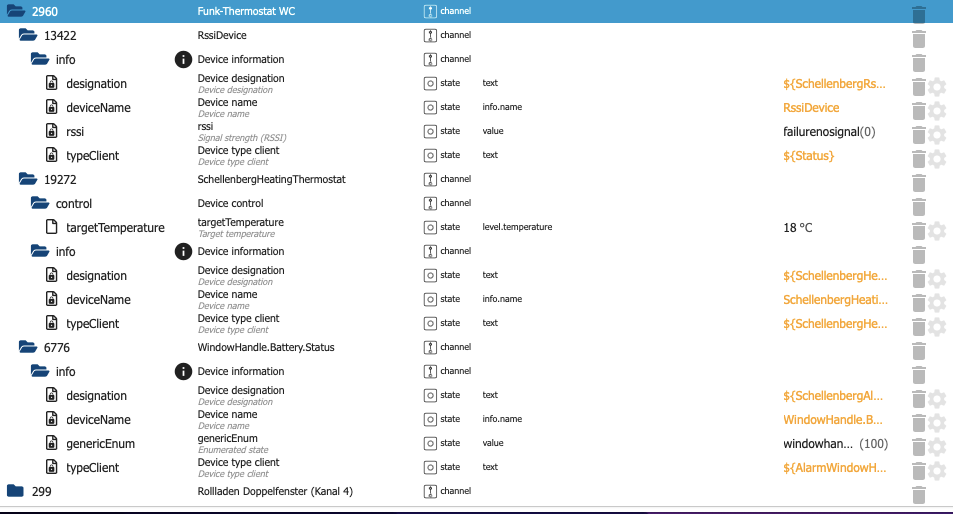Collapse the control folder under 19272
This screenshot has height=514, width=953.
[x=39, y=204]
